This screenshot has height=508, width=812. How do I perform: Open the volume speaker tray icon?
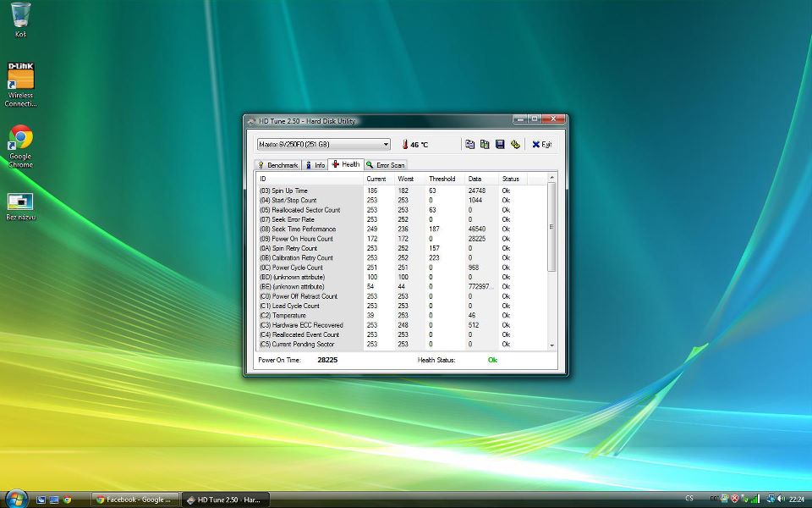pyautogui.click(x=781, y=500)
